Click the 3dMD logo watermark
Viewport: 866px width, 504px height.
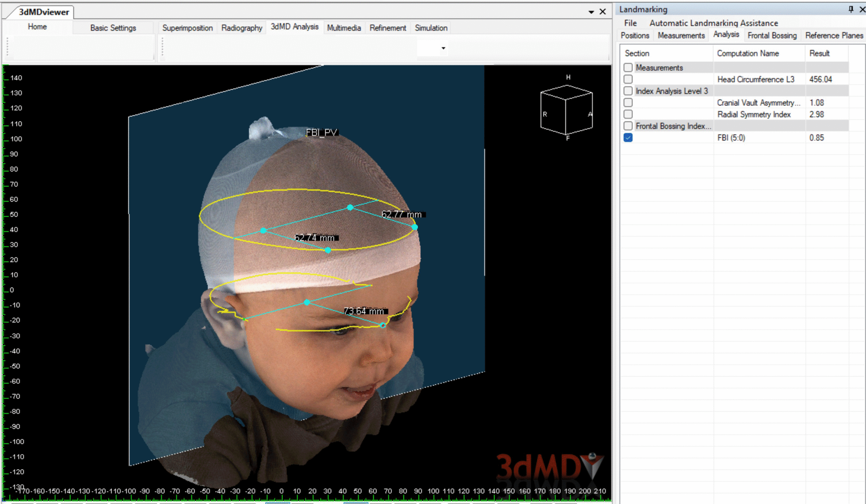click(549, 467)
